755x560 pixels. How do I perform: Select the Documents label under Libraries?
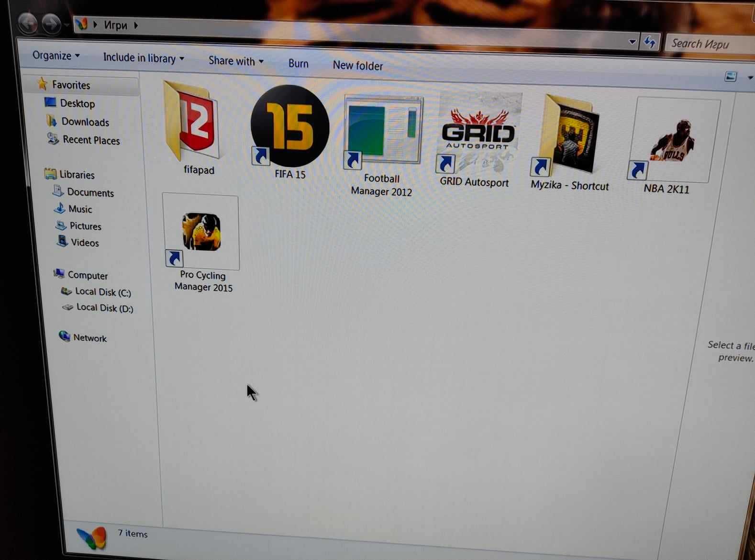point(90,192)
